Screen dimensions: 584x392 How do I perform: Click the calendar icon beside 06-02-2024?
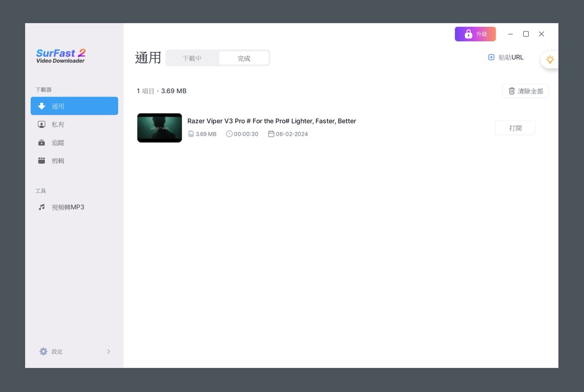pos(271,134)
